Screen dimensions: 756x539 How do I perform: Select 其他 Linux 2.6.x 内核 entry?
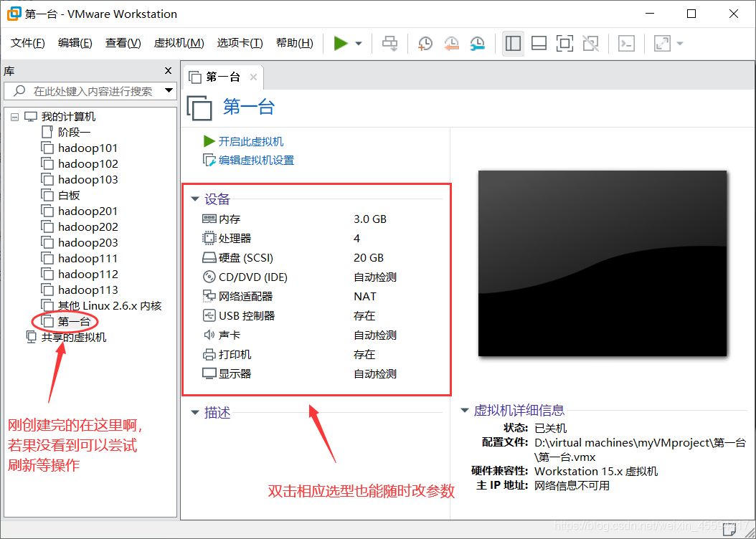tap(101, 306)
